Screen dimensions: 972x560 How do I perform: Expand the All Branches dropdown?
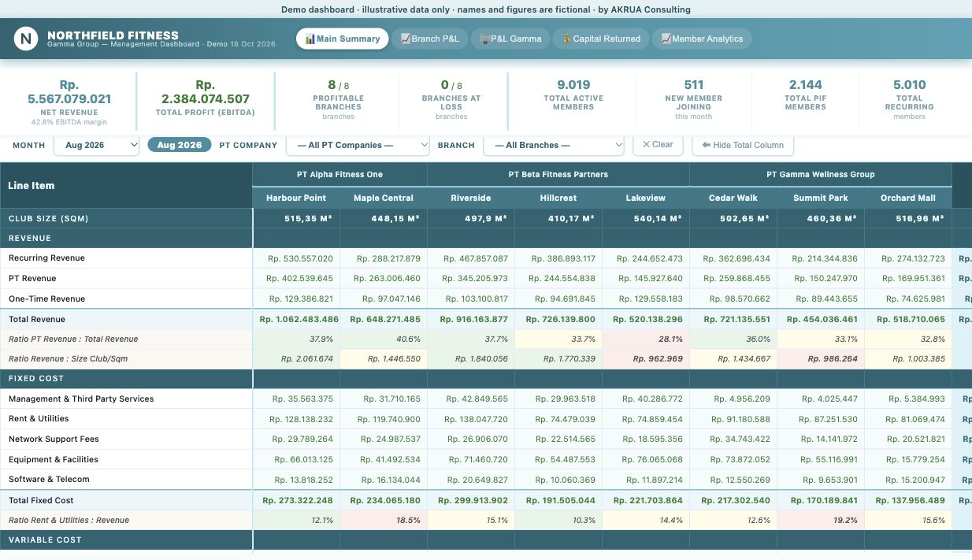(554, 145)
